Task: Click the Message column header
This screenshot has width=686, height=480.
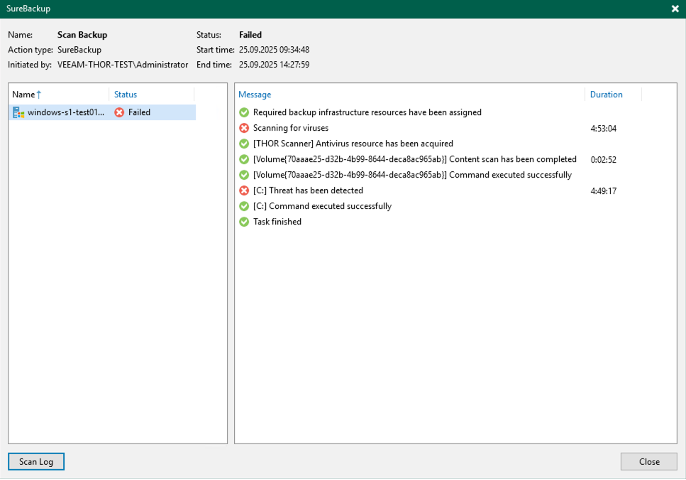Action: click(x=255, y=94)
